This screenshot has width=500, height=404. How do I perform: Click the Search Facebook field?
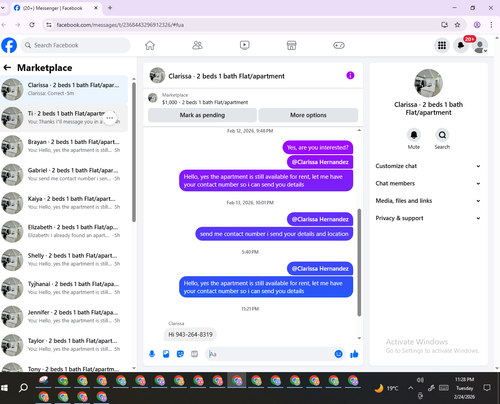point(75,45)
